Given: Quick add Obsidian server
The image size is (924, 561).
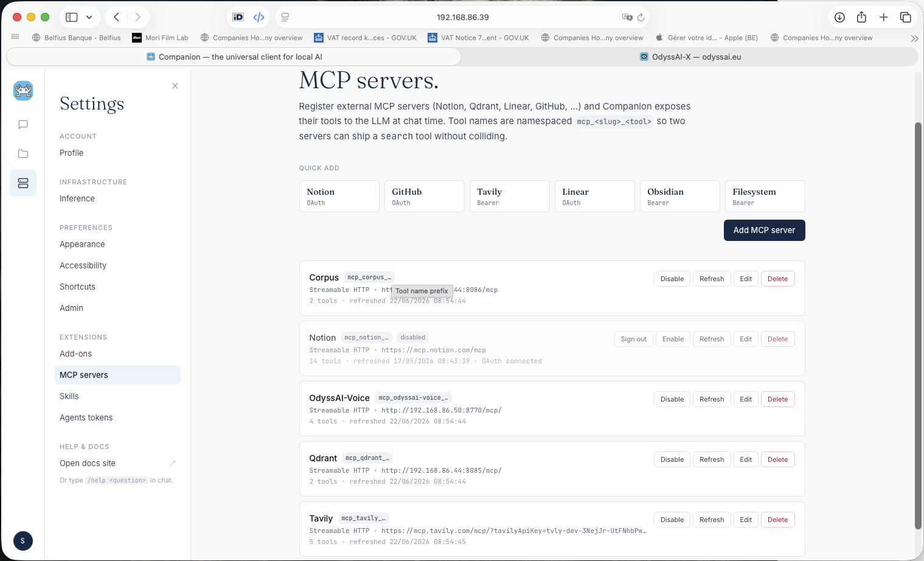Looking at the screenshot, I should 679,196.
